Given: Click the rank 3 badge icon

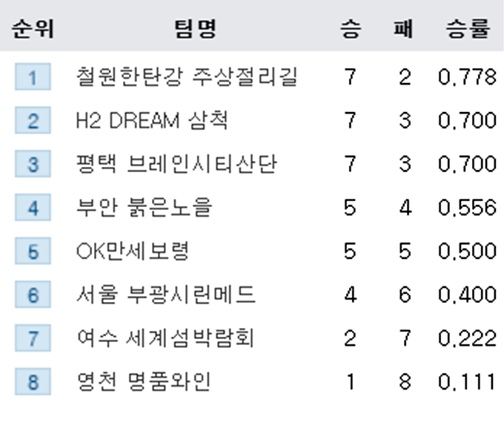Looking at the screenshot, I should 33,164.
